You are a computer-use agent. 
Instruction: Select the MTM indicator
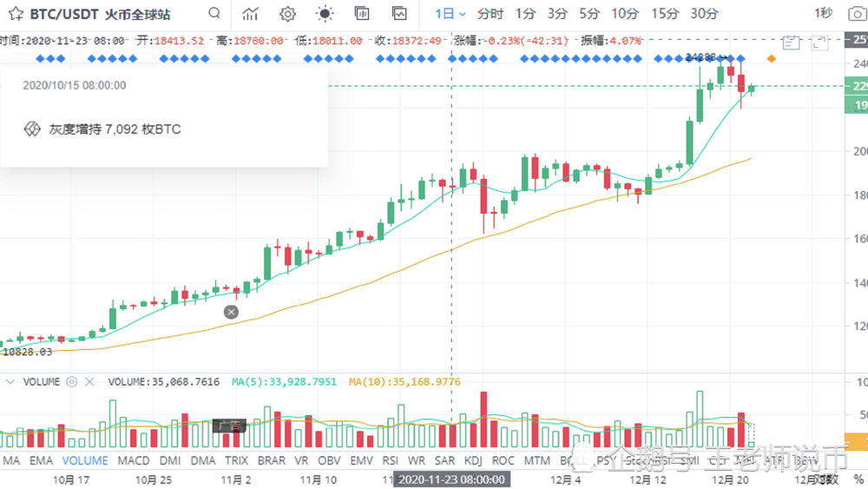(536, 460)
